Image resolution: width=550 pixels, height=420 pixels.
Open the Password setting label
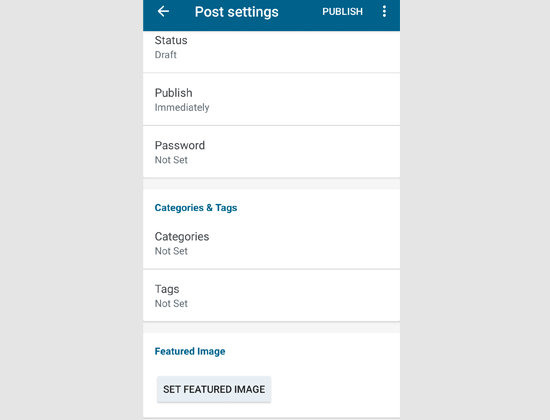(180, 145)
